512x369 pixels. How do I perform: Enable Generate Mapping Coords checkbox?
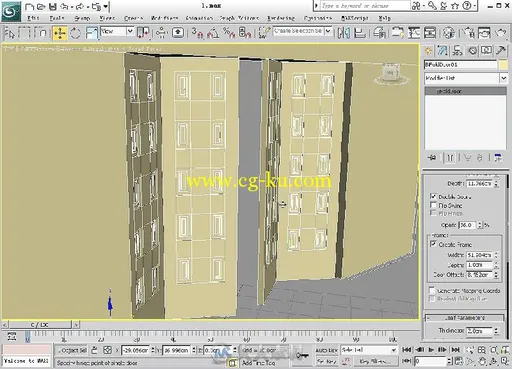(432, 290)
